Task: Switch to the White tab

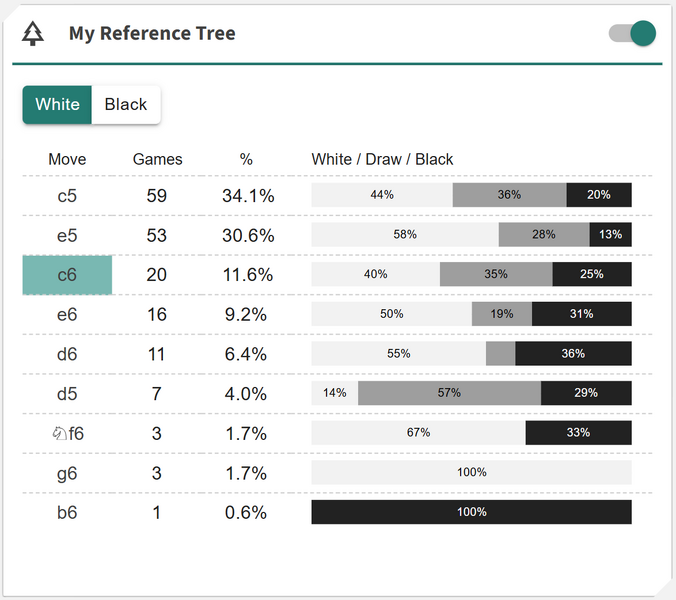Action: (x=57, y=104)
